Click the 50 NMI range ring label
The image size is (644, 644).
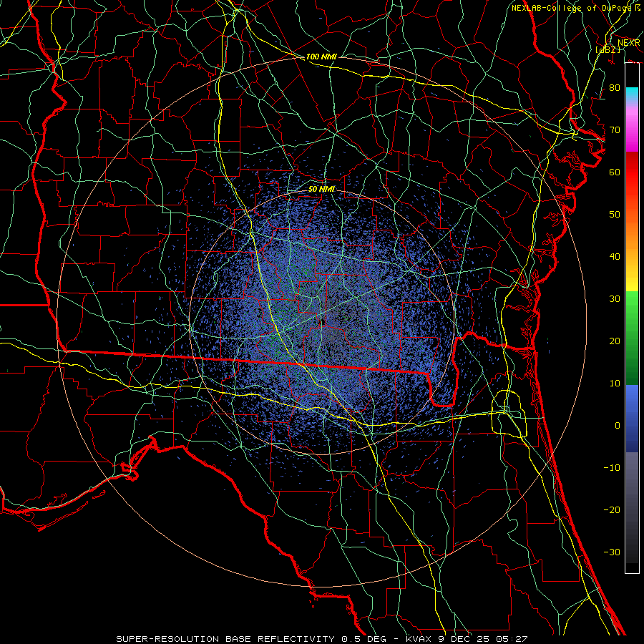coord(321,189)
